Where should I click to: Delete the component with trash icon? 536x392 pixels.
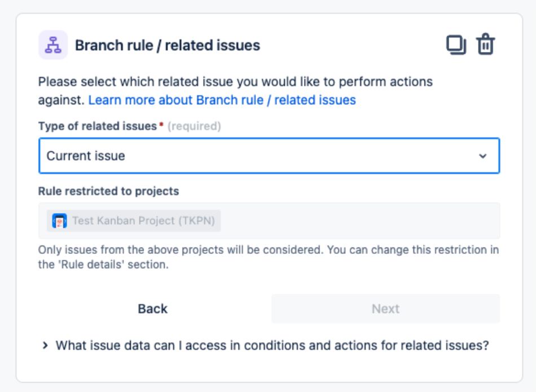click(485, 45)
